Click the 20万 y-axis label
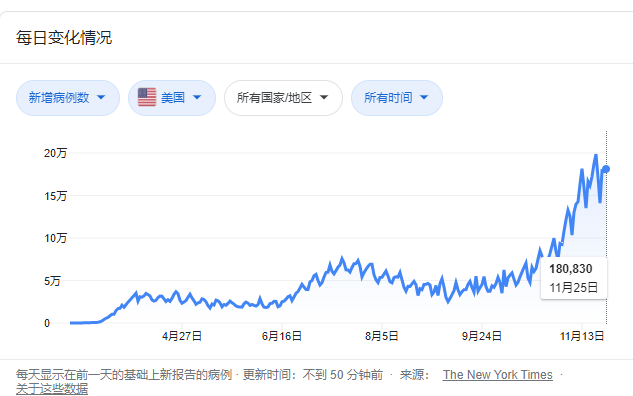 tap(56, 153)
